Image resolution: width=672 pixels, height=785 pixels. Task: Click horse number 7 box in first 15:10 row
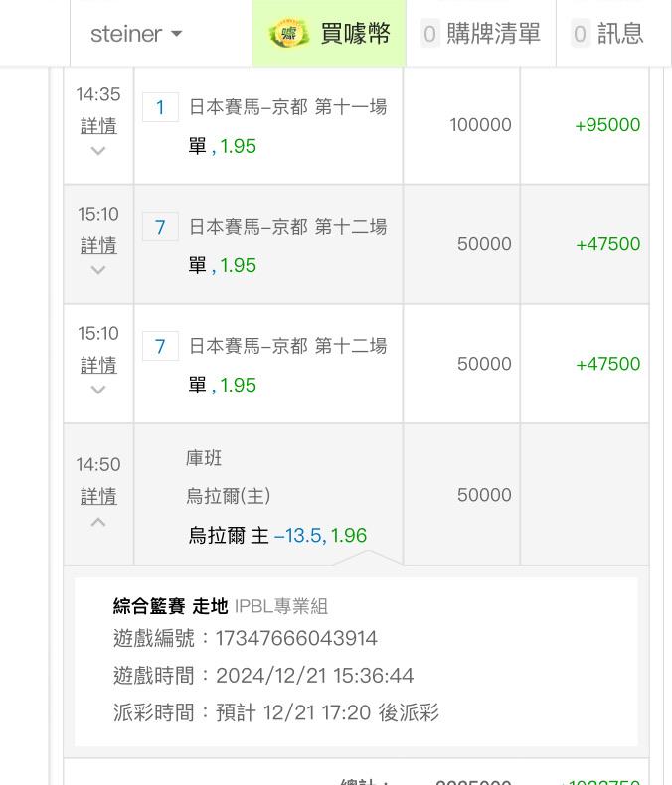coord(160,227)
